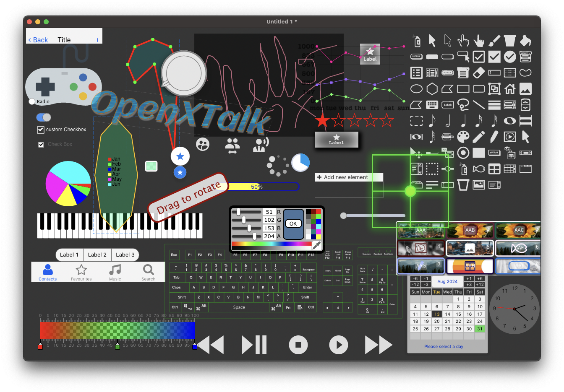Select the dashed marquee selection tool
This screenshot has height=392, width=564.
coord(416,121)
